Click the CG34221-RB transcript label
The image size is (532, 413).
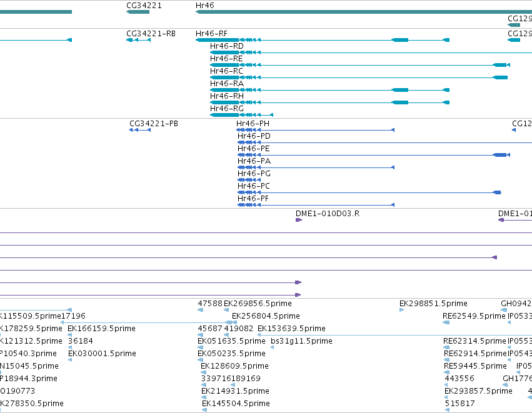151,34
